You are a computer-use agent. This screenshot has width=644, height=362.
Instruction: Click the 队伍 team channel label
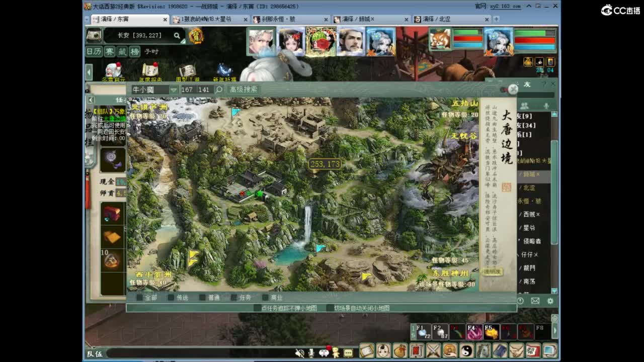coord(94,353)
